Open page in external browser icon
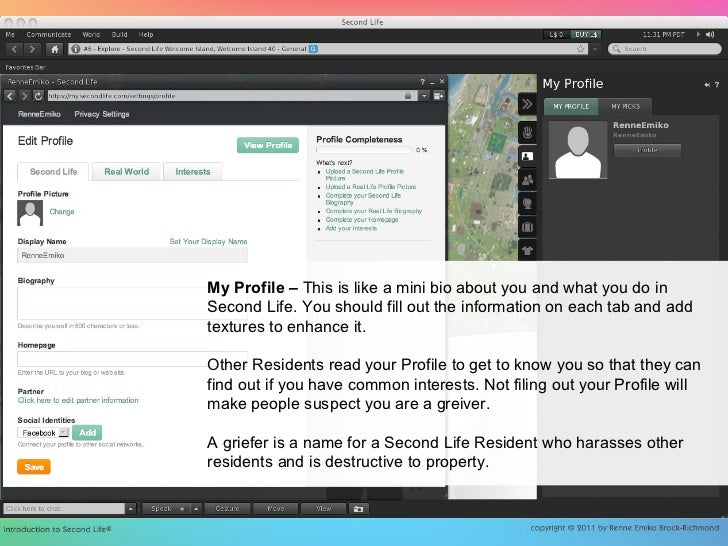This screenshot has width=728, height=546. (x=438, y=96)
